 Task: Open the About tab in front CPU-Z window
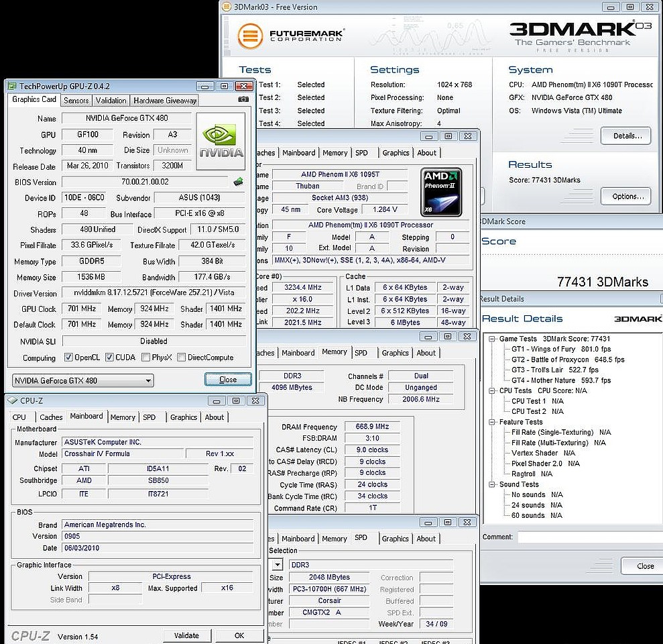point(215,417)
